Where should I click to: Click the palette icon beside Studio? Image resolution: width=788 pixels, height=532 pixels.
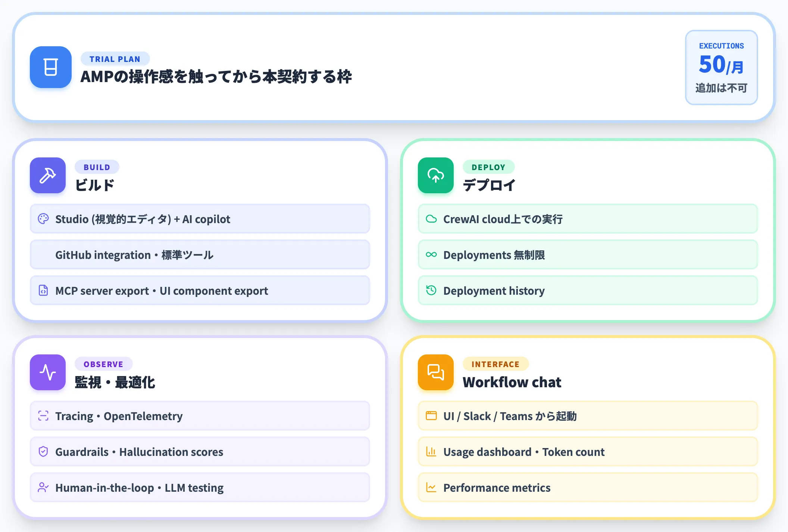43,219
